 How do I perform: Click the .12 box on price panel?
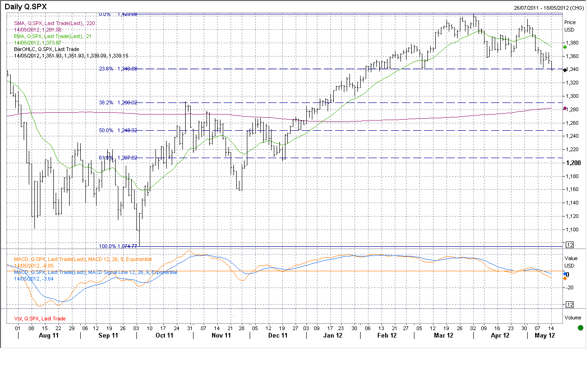(x=570, y=245)
